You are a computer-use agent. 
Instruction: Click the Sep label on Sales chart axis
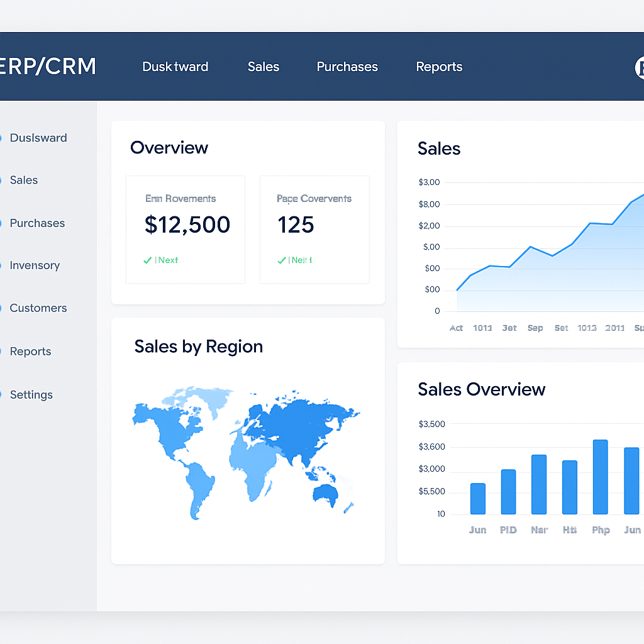coord(535,328)
